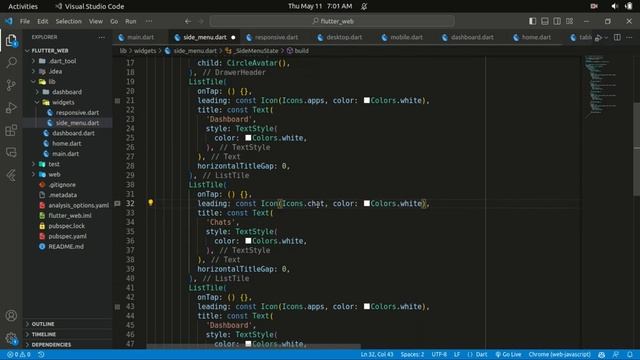Switch to the responsive.dart tab
The width and height of the screenshot is (640, 360).
pyautogui.click(x=276, y=37)
